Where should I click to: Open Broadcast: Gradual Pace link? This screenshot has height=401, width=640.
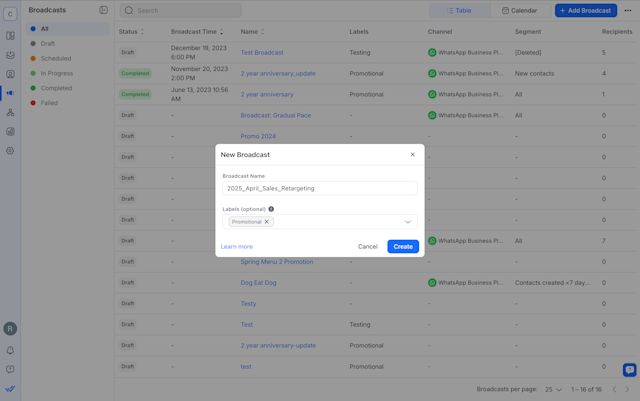(276, 115)
